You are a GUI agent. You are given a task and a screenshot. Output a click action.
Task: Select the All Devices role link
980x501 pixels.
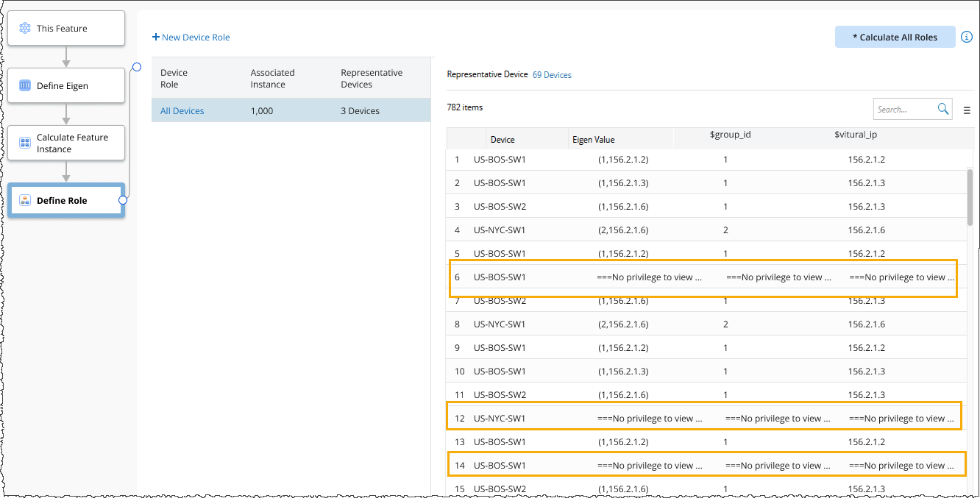[x=182, y=111]
